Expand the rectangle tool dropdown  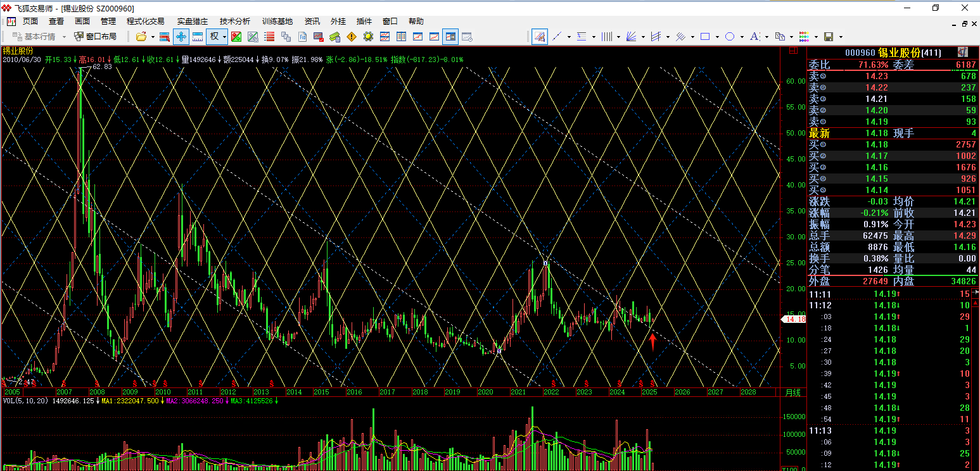point(717,37)
